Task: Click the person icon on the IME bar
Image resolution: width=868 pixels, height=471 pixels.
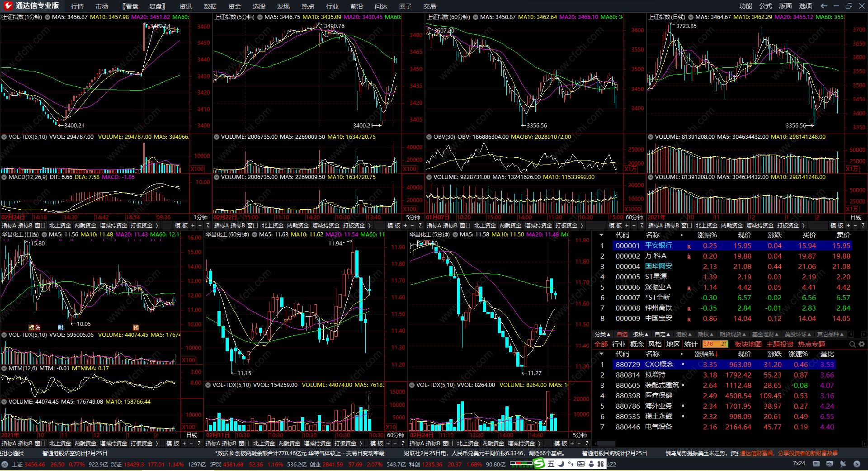Action: [591, 464]
